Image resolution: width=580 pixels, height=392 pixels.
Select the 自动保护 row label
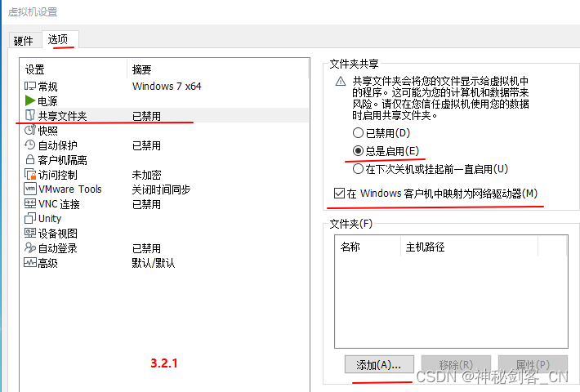pos(58,145)
